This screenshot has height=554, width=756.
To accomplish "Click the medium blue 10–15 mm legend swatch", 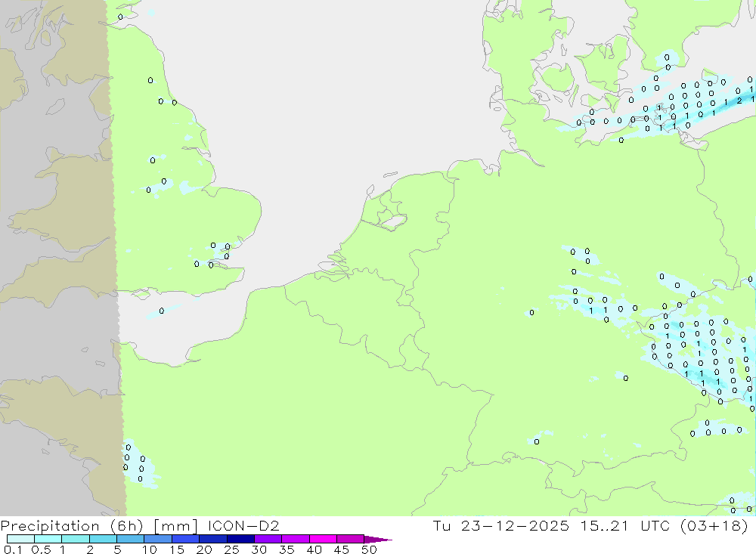I will point(157,539).
